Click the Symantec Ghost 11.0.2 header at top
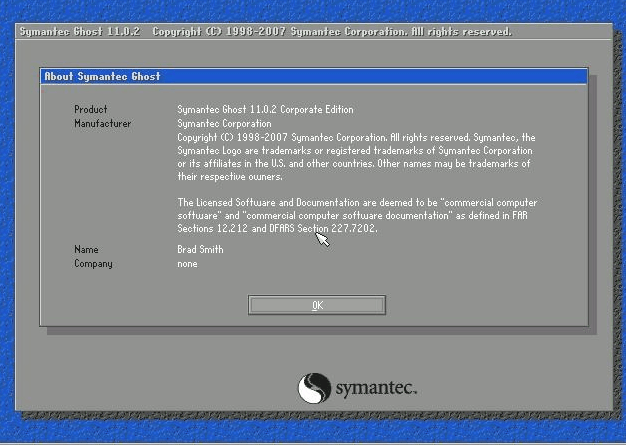The width and height of the screenshot is (626, 445). pos(82,32)
